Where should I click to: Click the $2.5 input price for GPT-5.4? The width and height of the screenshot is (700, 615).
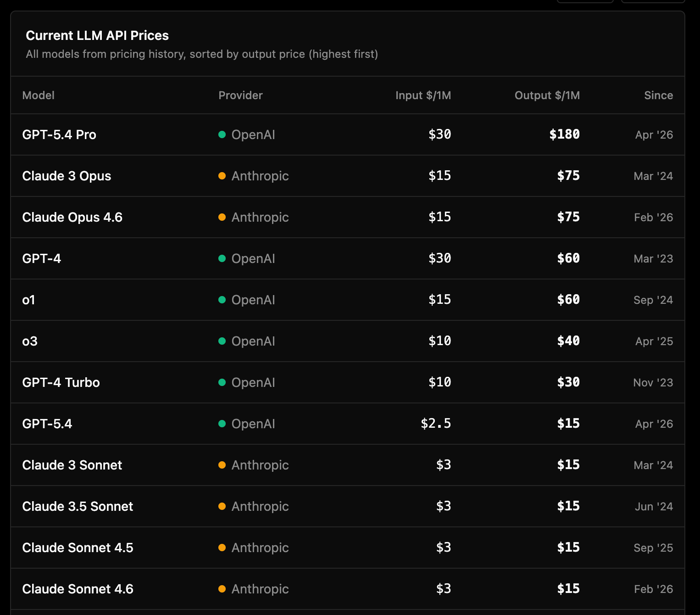436,423
